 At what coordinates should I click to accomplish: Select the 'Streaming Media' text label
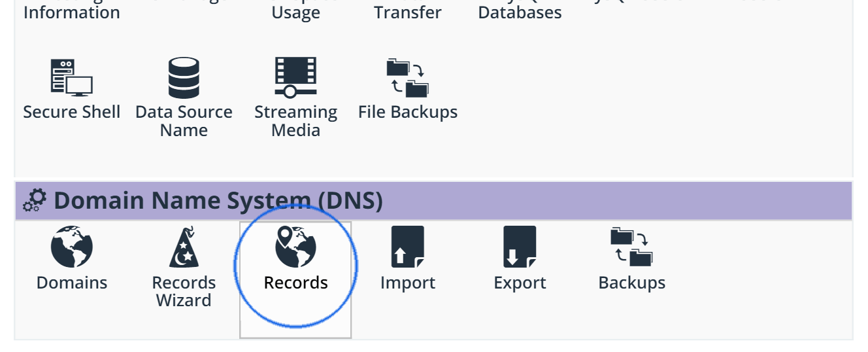tap(295, 121)
